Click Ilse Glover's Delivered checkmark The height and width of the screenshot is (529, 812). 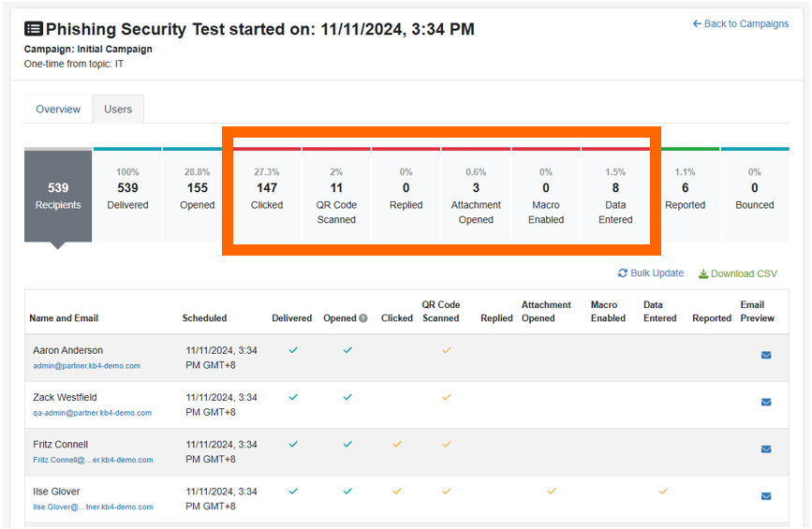pyautogui.click(x=293, y=492)
